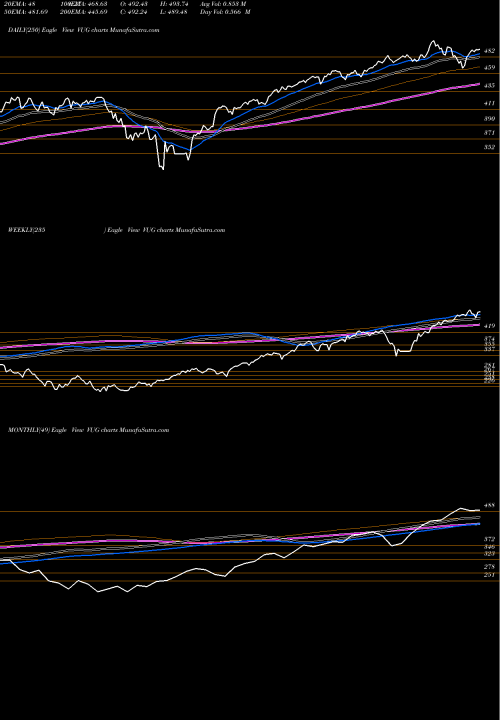Select the 278 price label on monthly chart
The width and height of the screenshot is (500, 720).
click(x=489, y=567)
